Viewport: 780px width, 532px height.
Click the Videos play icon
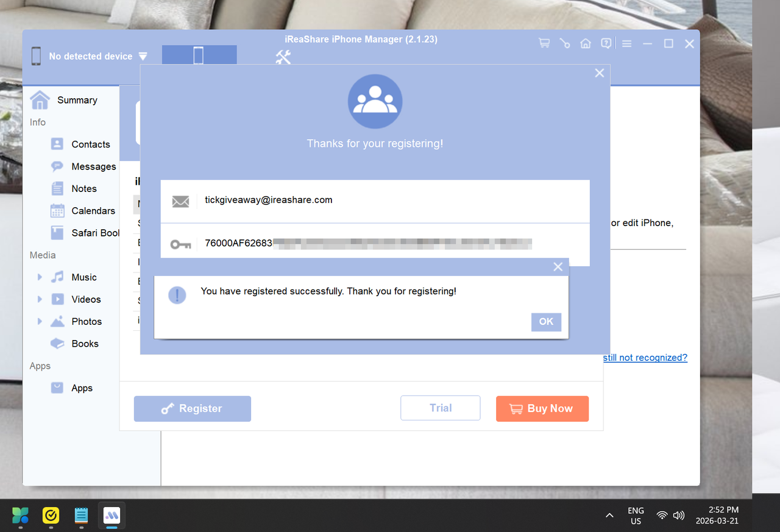[57, 299]
